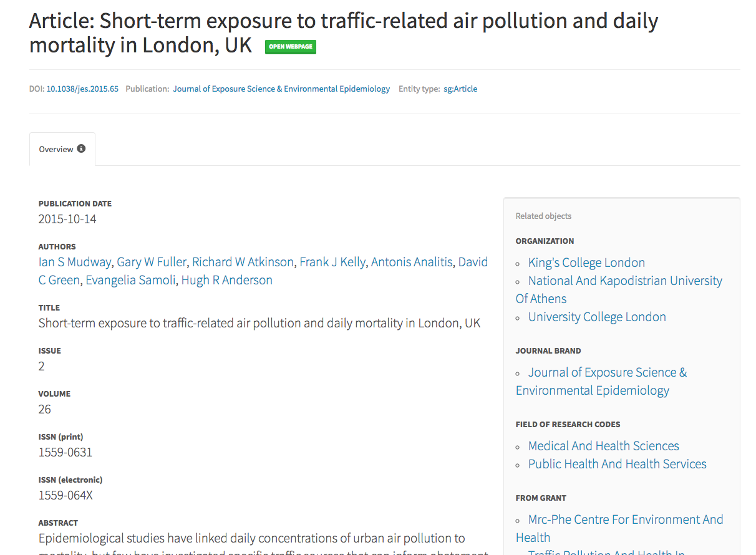The image size is (756, 555).
Task: Open Medical And Health Sciences field code
Action: (603, 446)
